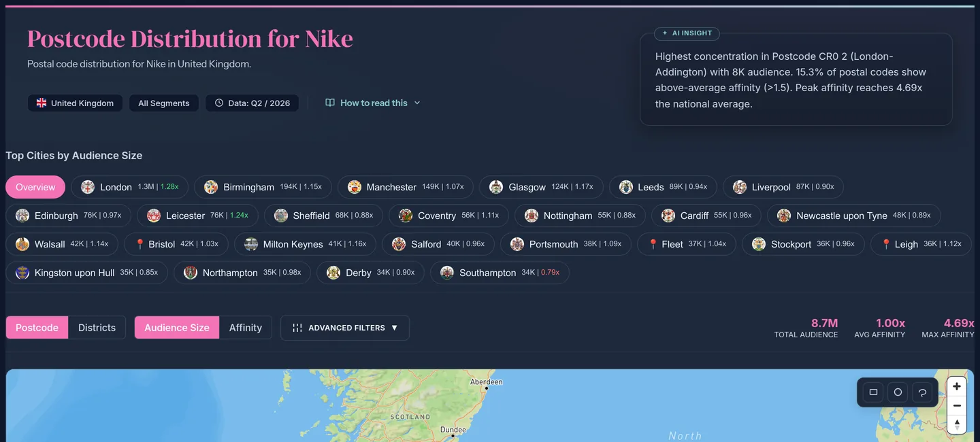Click the Newcastle upon Tyne crest icon

784,216
